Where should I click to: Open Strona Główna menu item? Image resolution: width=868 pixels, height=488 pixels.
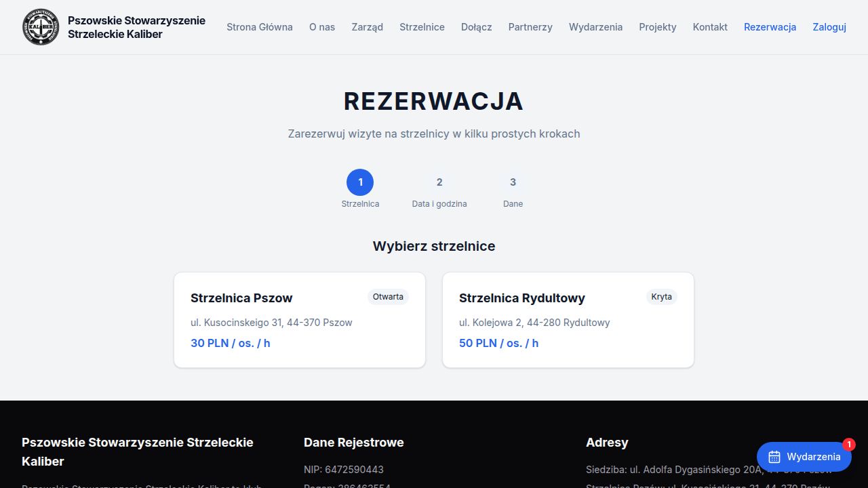(x=260, y=27)
